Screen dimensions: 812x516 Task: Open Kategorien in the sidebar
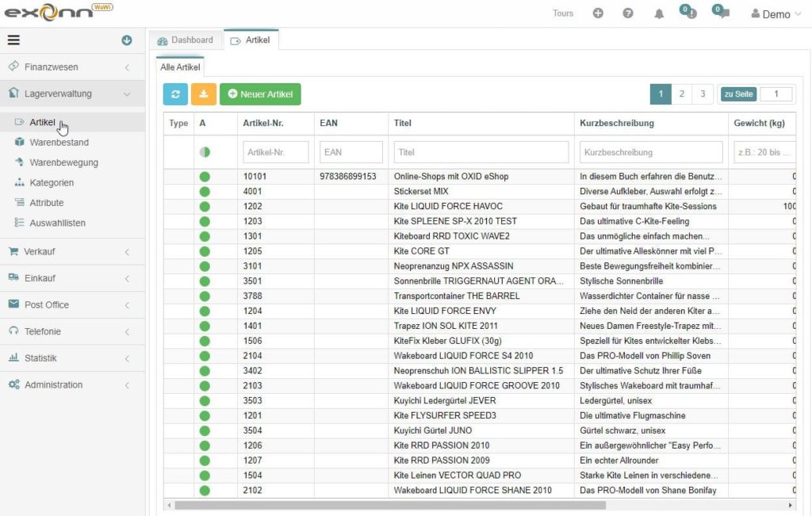coord(52,182)
